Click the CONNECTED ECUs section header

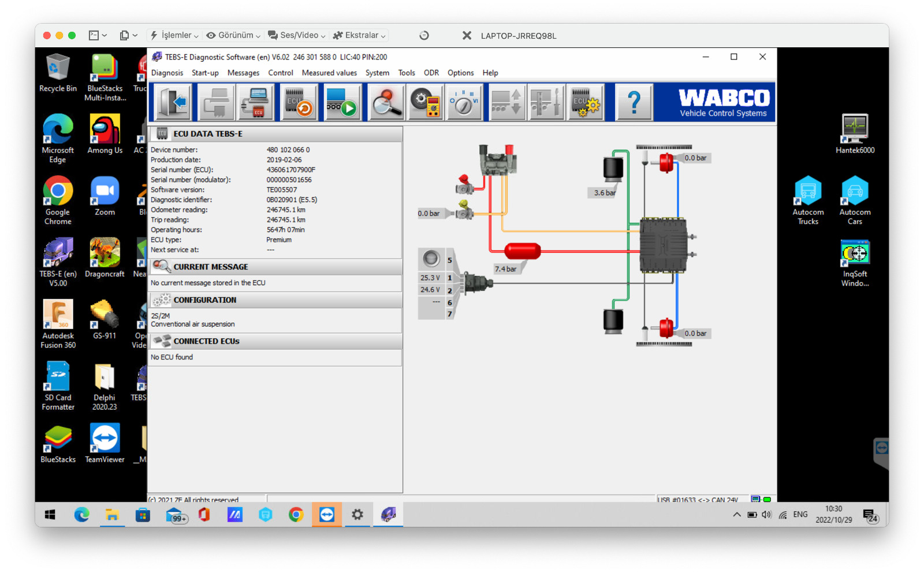click(x=275, y=341)
